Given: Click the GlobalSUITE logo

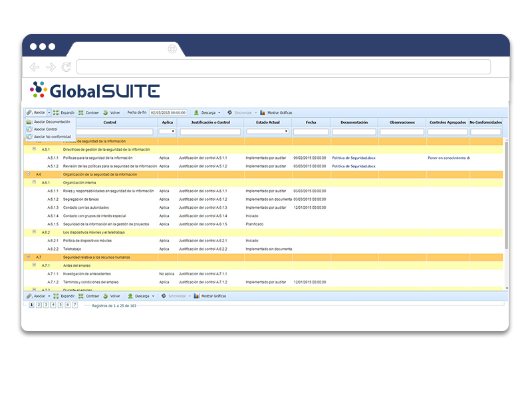Looking at the screenshot, I should [96, 88].
